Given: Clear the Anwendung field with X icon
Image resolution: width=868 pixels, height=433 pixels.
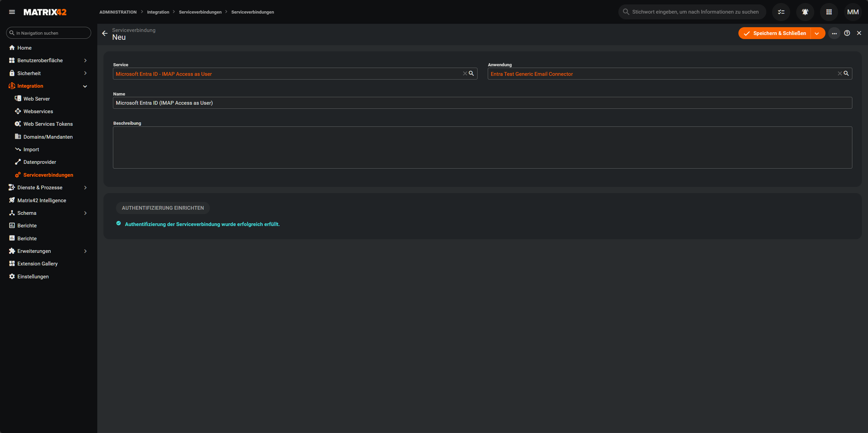Looking at the screenshot, I should click(840, 73).
